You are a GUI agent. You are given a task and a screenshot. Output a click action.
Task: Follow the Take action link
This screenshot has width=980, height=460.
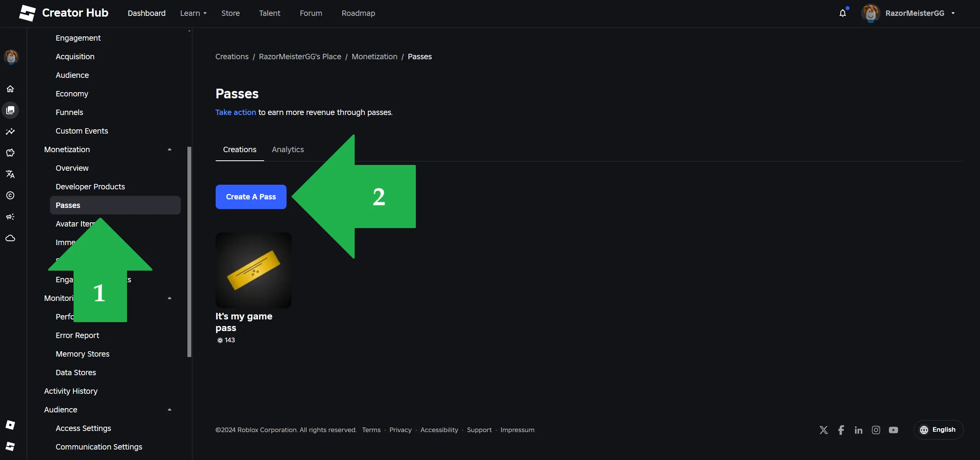click(235, 112)
